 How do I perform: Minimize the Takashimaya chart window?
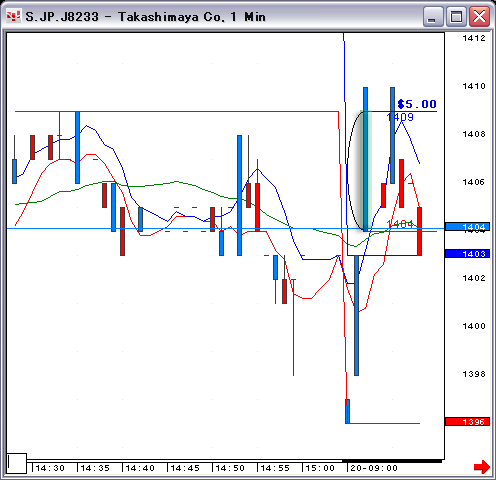click(432, 17)
